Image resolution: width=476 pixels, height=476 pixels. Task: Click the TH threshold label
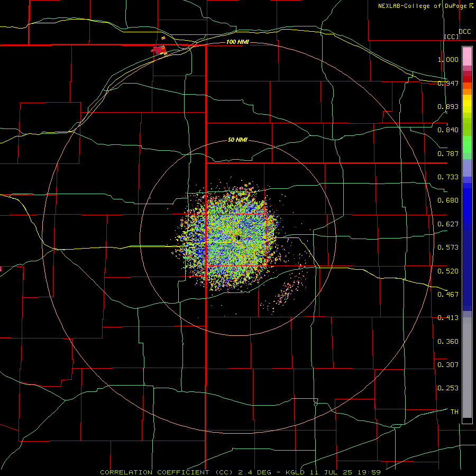tap(454, 411)
